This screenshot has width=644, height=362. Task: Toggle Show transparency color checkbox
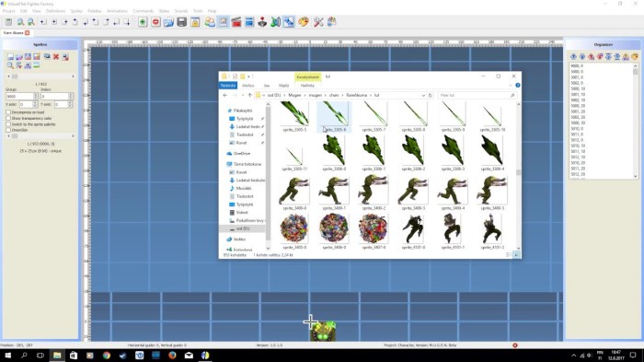pos(8,118)
